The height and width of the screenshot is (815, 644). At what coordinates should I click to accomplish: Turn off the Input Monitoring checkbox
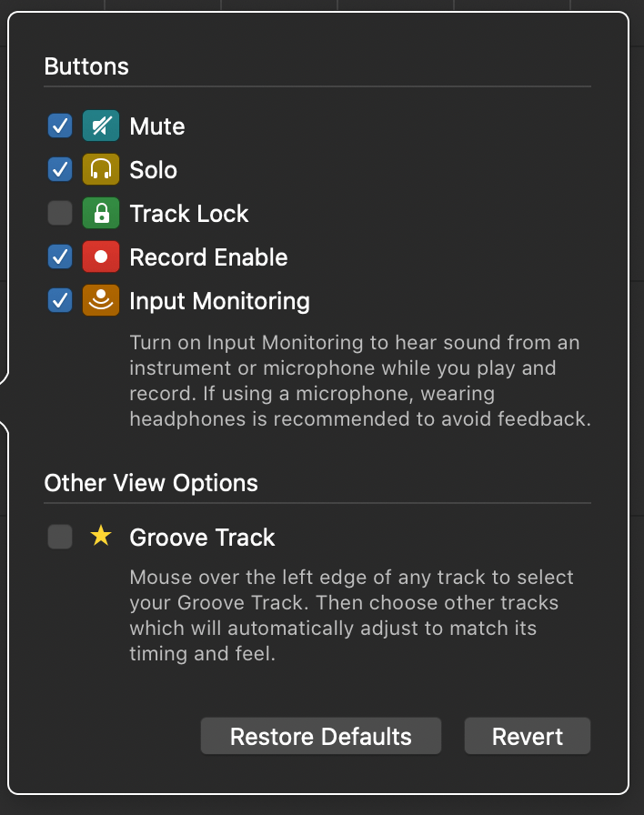(60, 301)
